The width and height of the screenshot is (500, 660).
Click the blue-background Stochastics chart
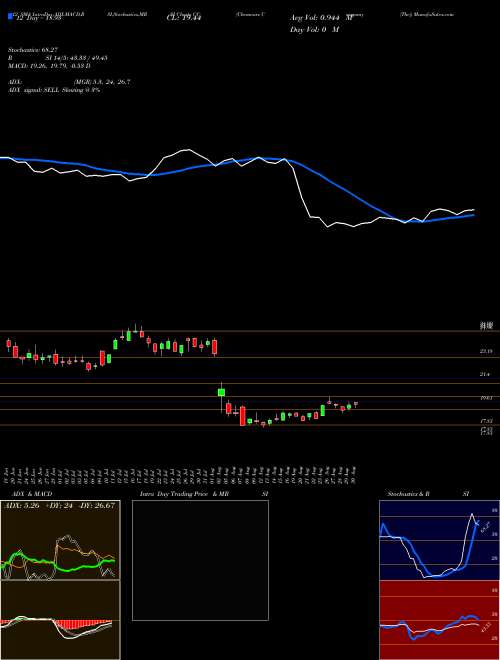439,540
